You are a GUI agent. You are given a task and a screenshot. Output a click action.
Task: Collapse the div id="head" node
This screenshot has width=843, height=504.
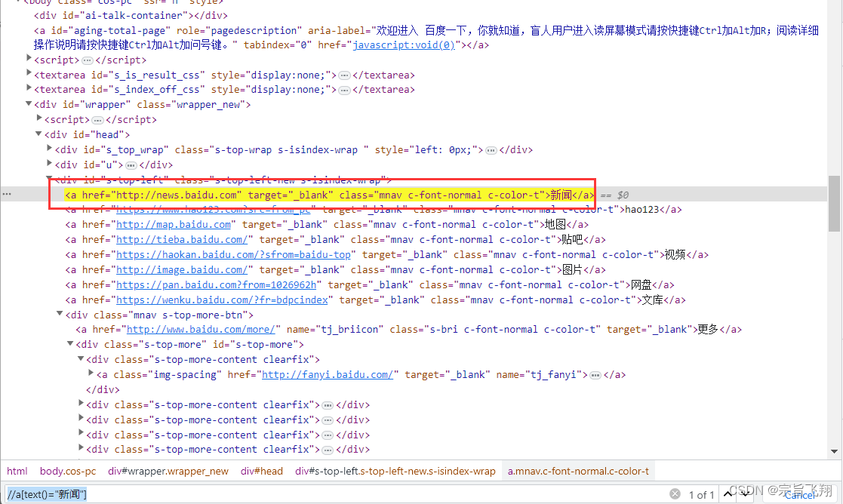38,134
